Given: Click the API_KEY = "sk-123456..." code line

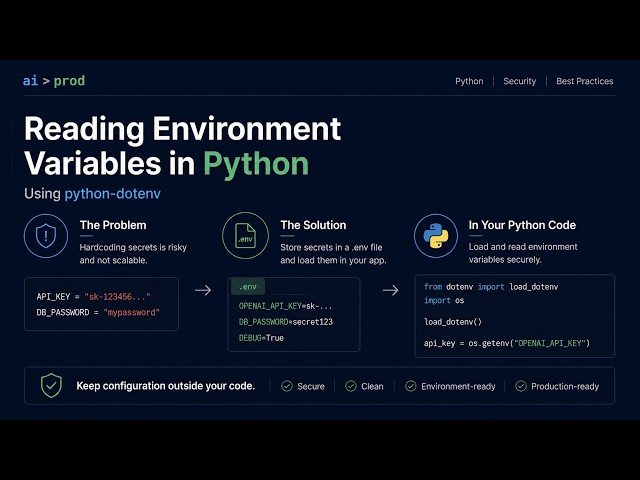Looking at the screenshot, I should [93, 297].
